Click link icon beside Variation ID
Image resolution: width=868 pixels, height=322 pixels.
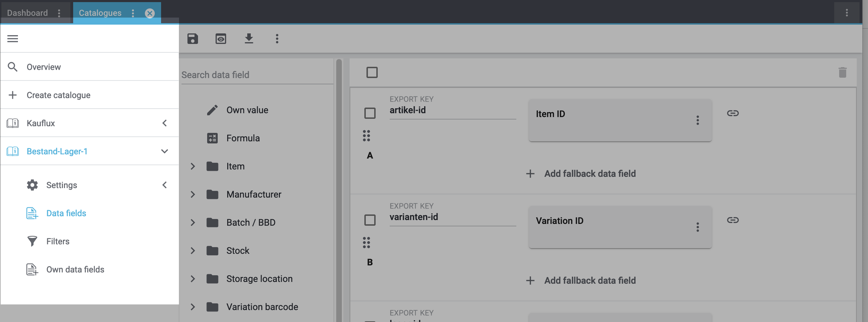coord(733,220)
